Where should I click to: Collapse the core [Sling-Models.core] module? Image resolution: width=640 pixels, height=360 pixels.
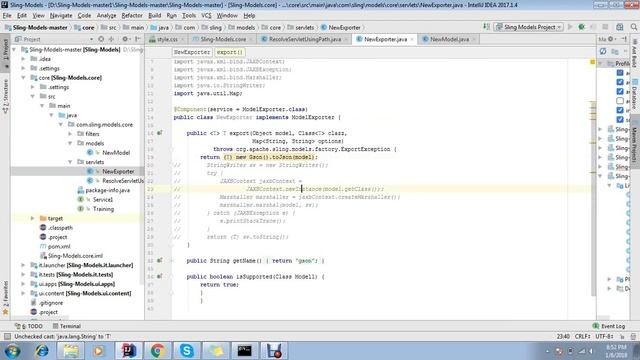coord(23,78)
